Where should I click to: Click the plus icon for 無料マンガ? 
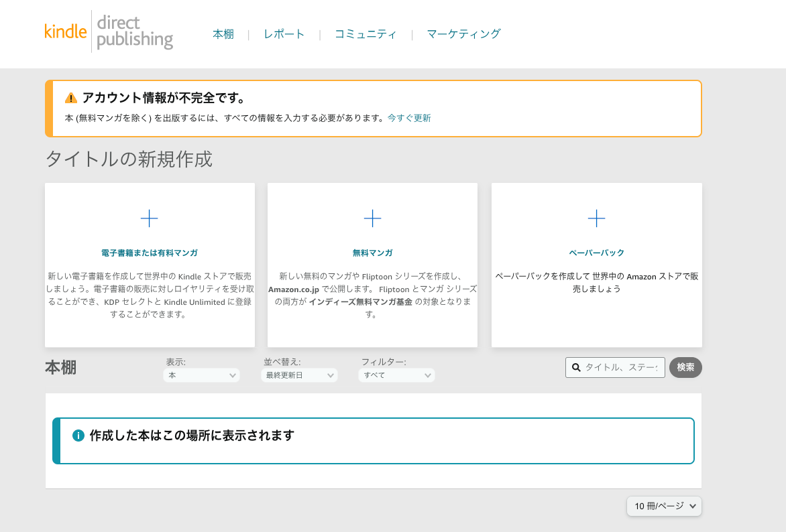pos(372,218)
